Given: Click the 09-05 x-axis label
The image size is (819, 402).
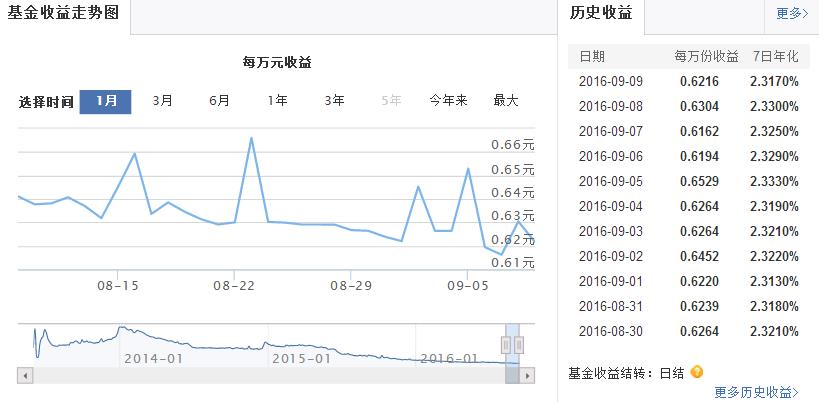Looking at the screenshot, I should point(467,286).
